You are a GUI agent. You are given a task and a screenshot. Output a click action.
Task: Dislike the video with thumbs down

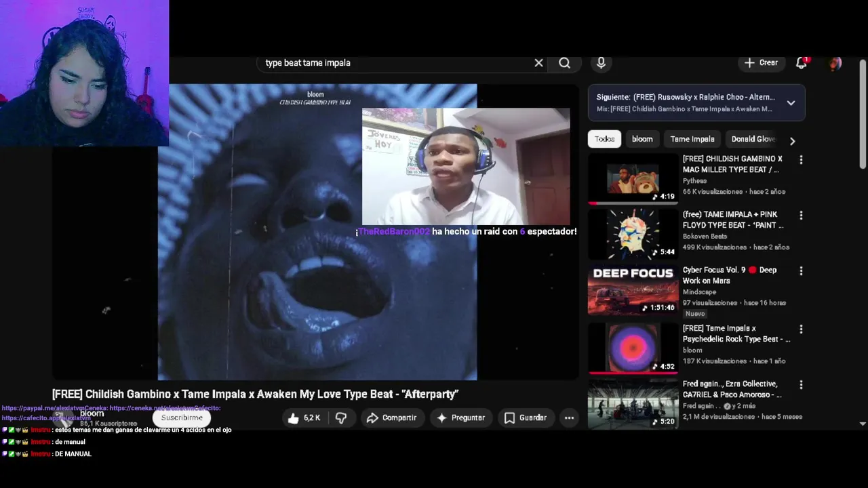point(341,418)
